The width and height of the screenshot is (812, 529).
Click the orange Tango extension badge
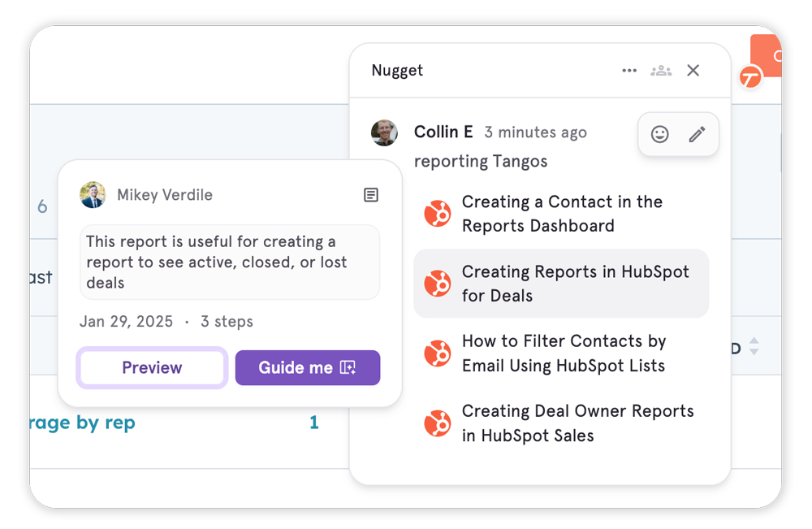click(751, 78)
